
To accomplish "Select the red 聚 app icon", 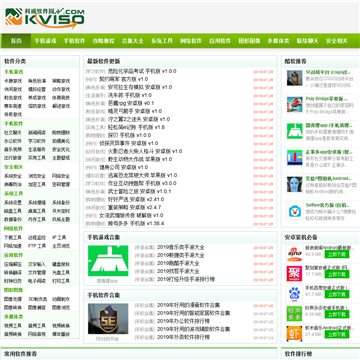I will tap(294, 274).
